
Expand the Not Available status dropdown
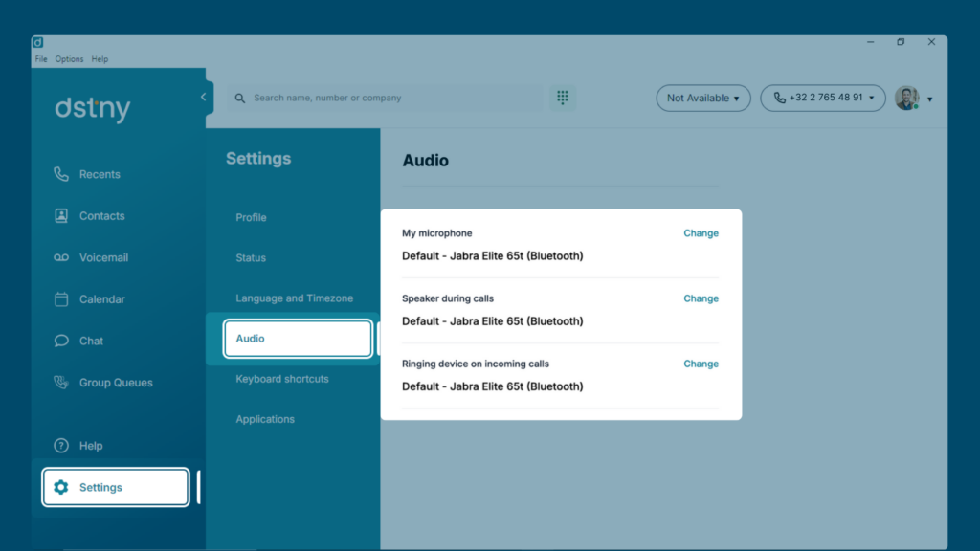tap(703, 99)
